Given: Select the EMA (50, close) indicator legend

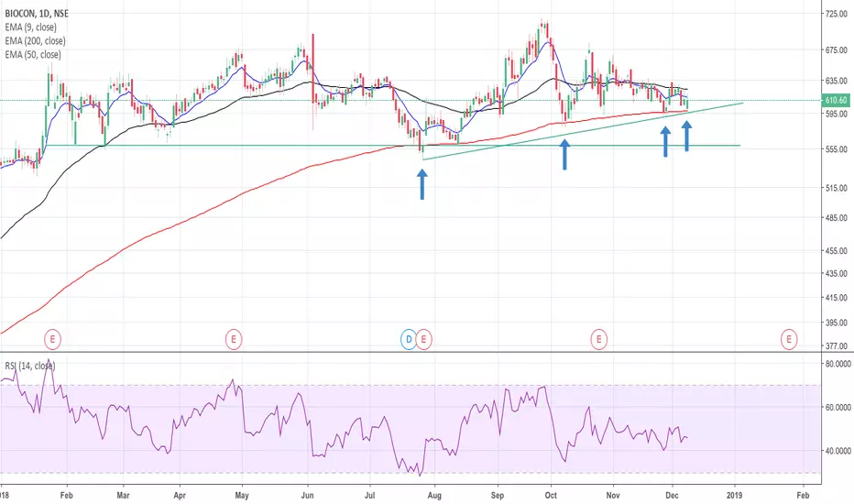Looking at the screenshot, I should 33,54.
